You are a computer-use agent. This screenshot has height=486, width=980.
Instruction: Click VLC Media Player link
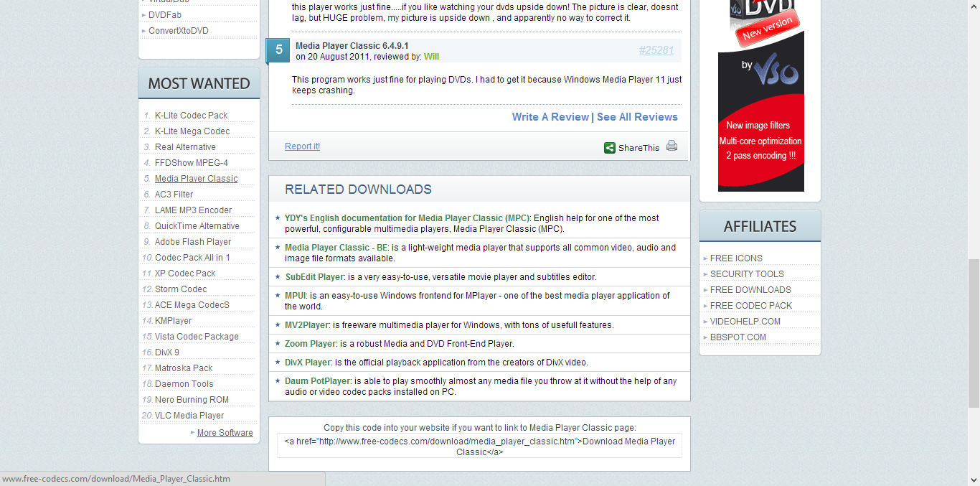pos(189,416)
